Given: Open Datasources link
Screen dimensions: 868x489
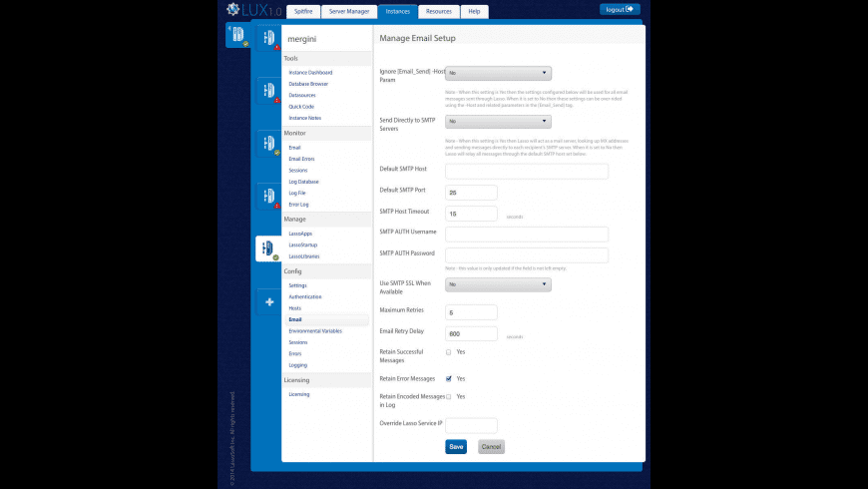Looking at the screenshot, I should click(302, 95).
